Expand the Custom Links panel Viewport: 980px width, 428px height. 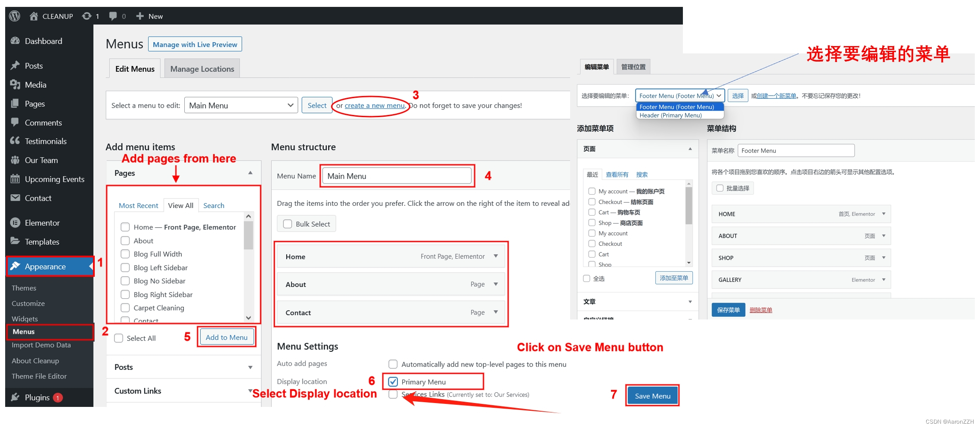coord(250,391)
